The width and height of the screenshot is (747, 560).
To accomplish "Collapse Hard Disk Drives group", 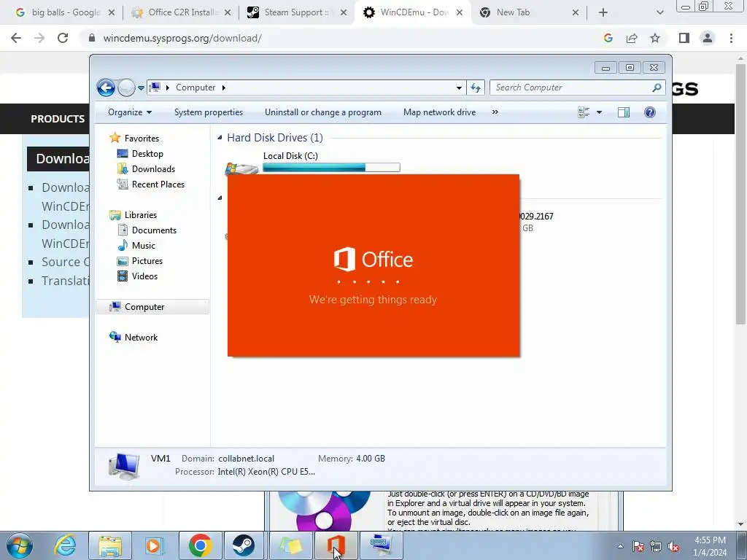I will coord(220,138).
